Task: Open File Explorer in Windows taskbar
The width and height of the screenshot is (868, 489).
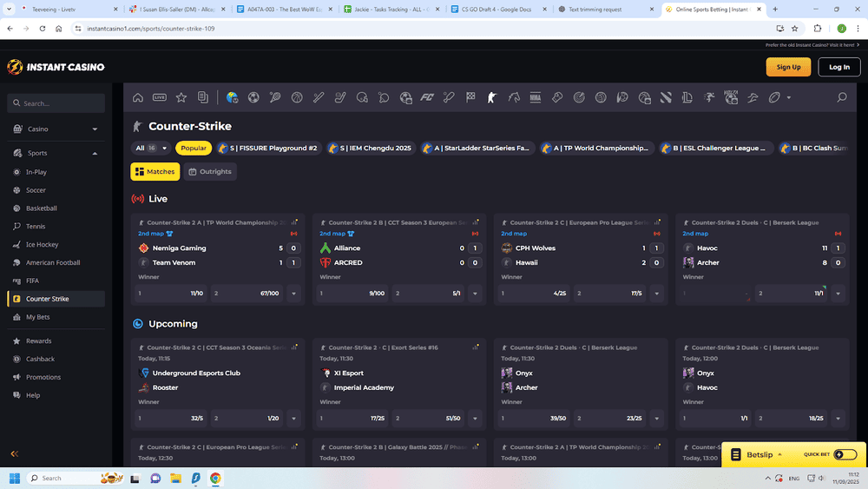Action: (175, 478)
